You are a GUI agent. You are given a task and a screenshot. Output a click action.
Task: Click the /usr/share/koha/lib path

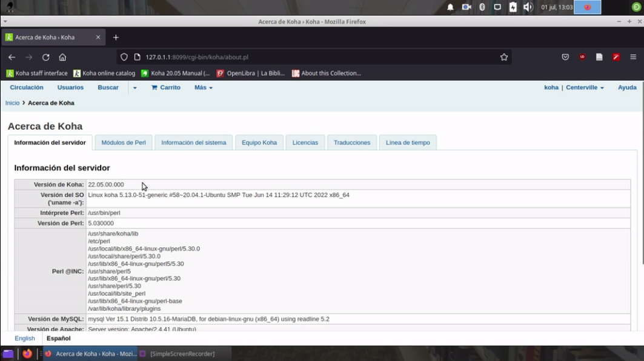[113, 233]
